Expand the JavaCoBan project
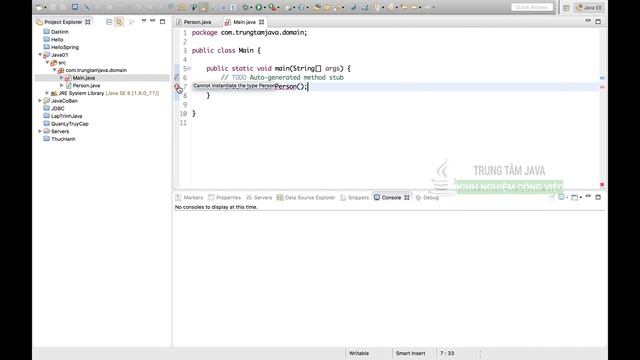This screenshot has width=640, height=360. coord(40,101)
